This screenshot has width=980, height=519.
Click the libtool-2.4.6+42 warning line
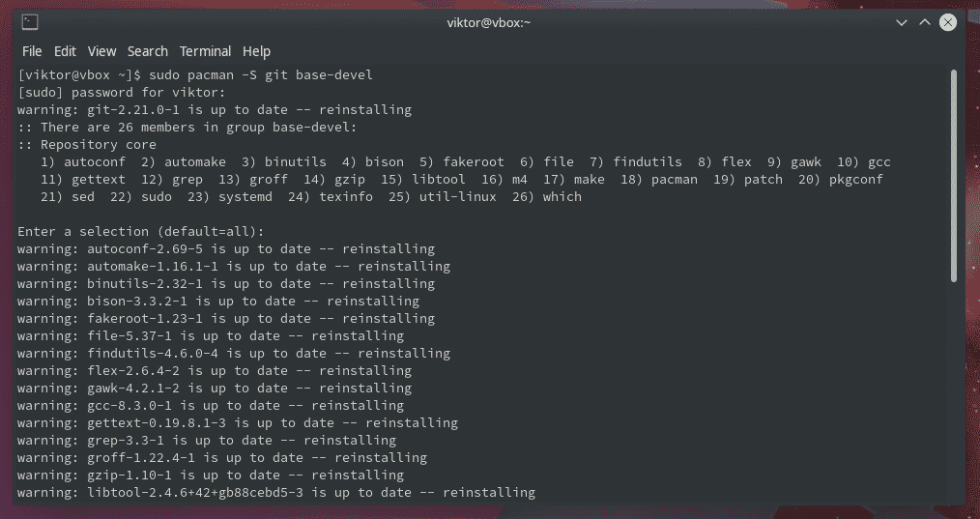point(276,493)
